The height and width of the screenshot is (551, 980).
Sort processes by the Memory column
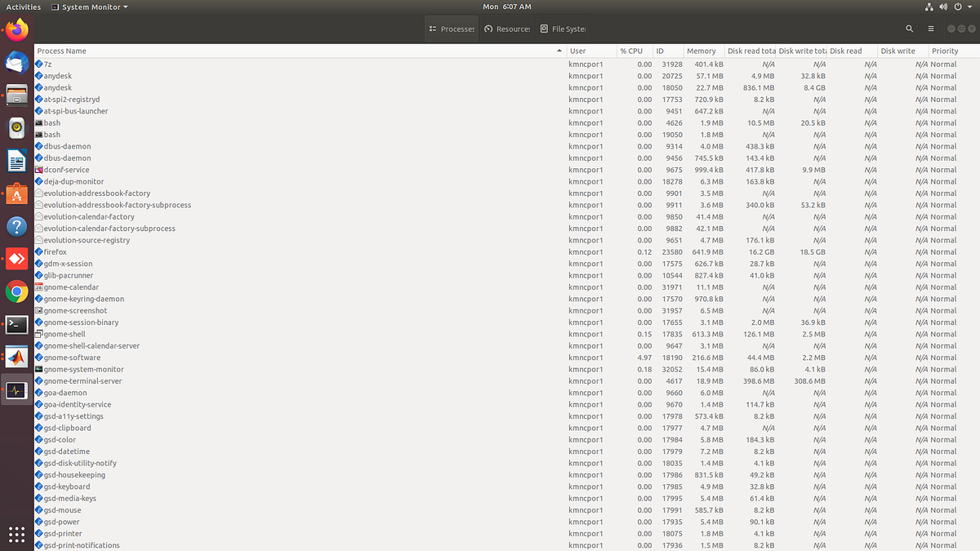(x=701, y=50)
